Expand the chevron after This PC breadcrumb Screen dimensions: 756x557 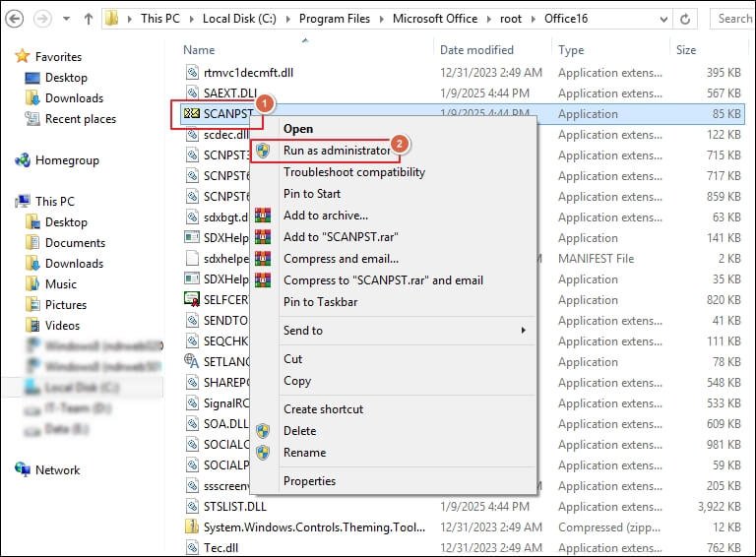pos(191,20)
